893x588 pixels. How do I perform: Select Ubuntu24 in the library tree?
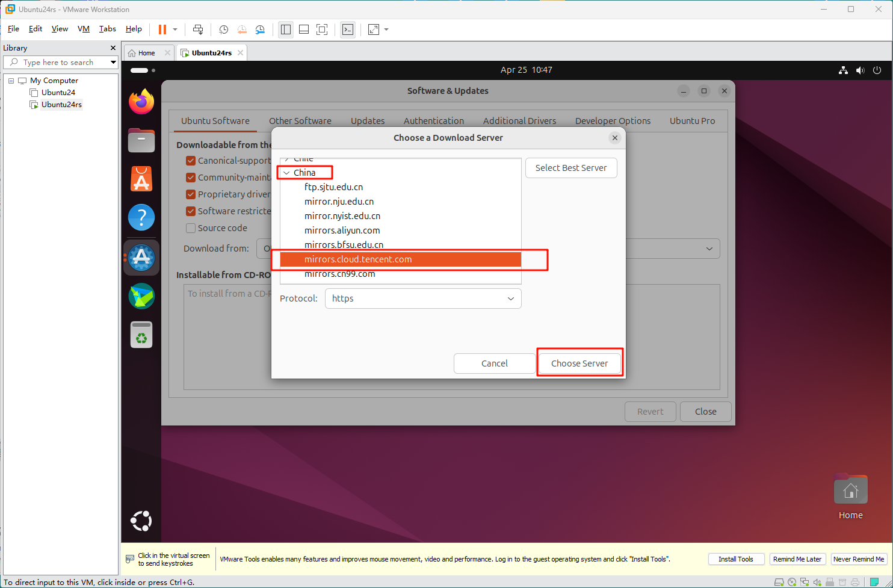[x=58, y=93]
